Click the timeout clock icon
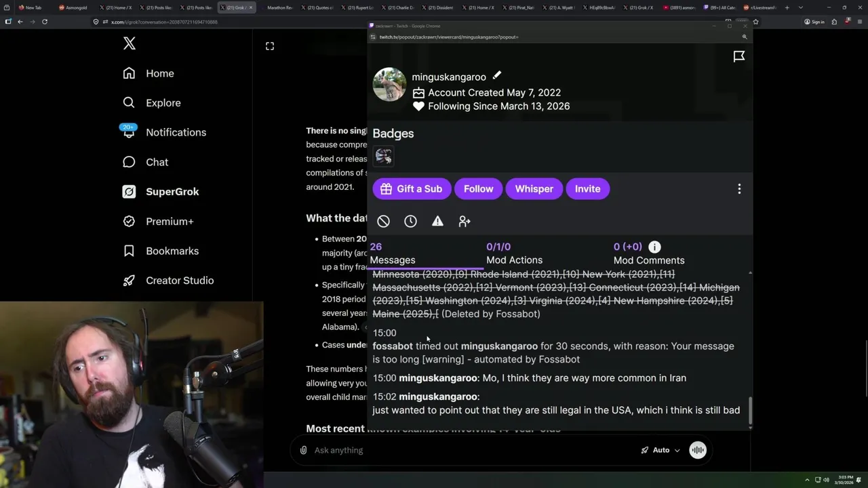Screen dimensions: 868x488 410,221
